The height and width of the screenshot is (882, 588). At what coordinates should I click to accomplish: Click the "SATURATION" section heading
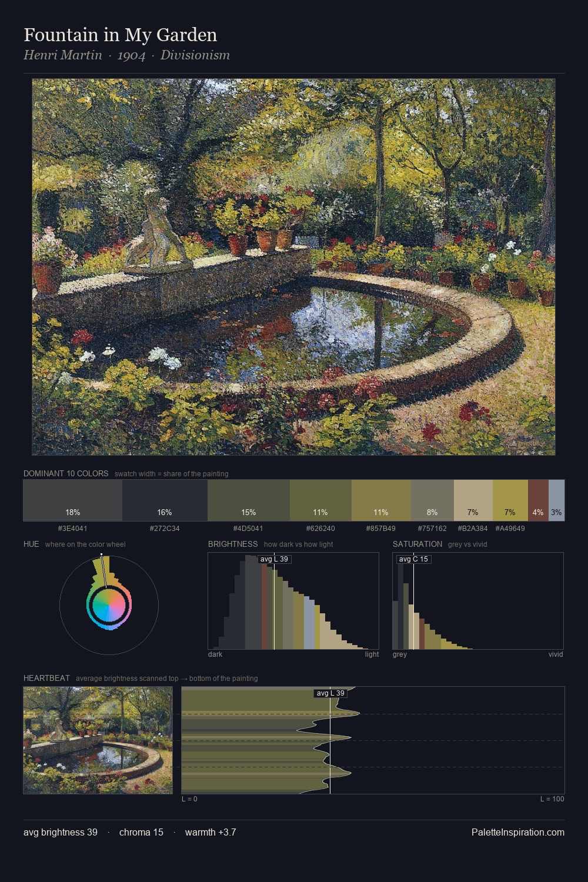click(x=417, y=544)
